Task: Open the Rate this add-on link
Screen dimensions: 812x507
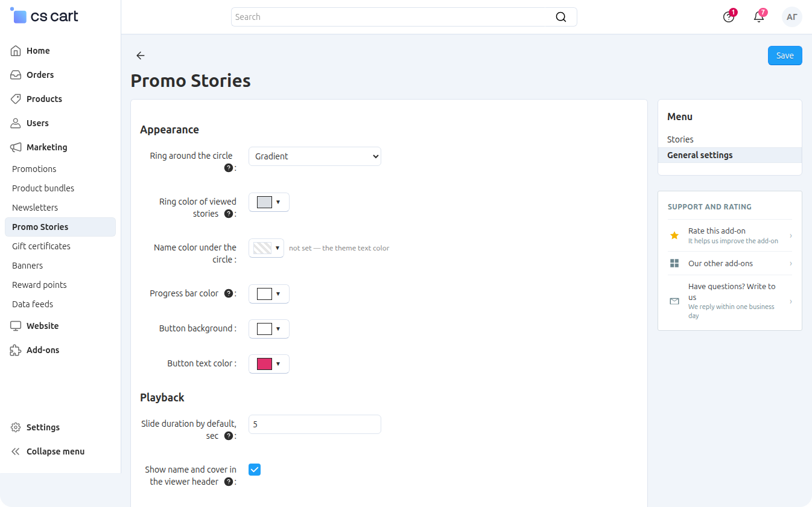Action: pos(730,235)
